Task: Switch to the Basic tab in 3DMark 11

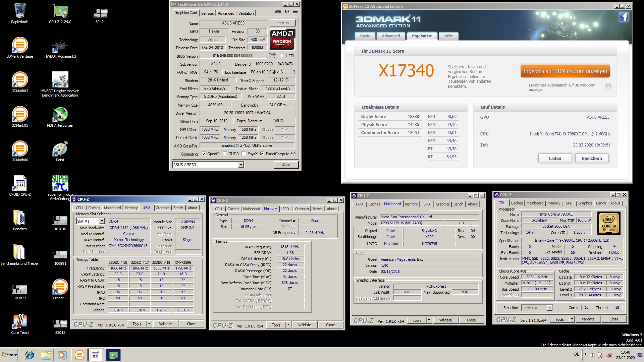Action: [x=365, y=36]
